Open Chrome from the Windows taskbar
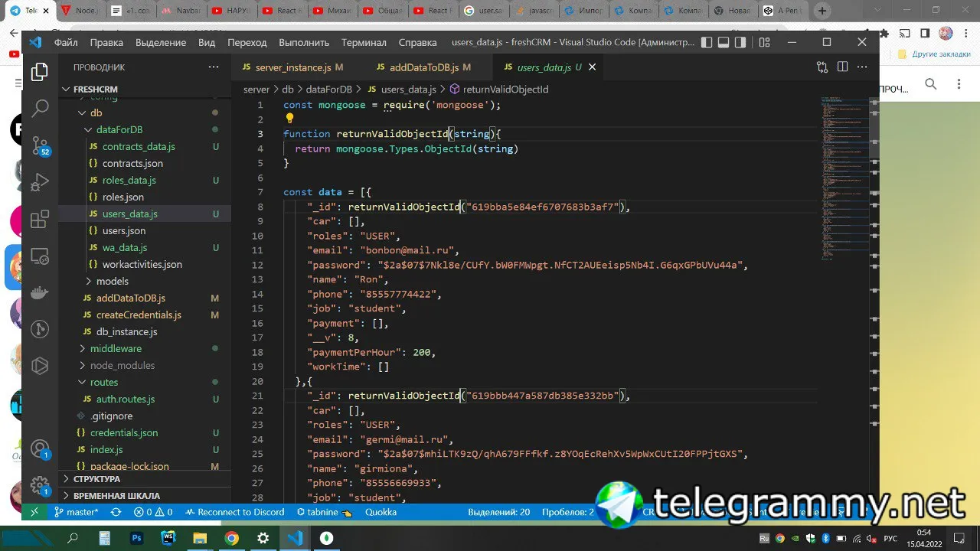Viewport: 980px width, 551px height. click(231, 538)
